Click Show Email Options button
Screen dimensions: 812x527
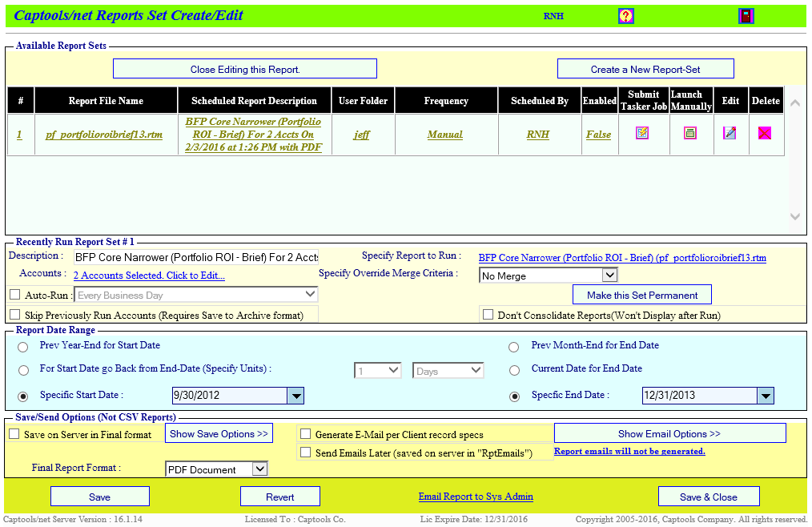[669, 432]
